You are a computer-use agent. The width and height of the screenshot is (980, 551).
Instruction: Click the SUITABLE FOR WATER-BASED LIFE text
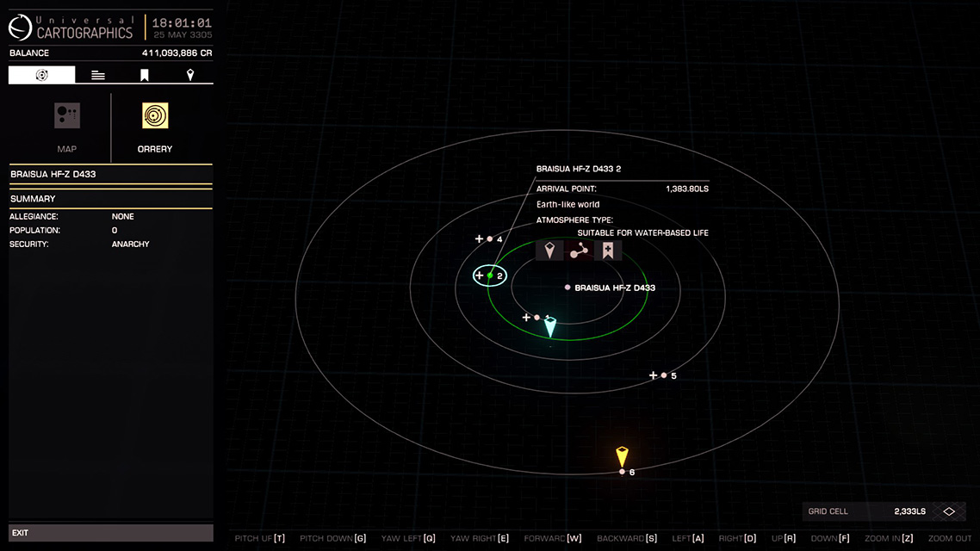pos(643,233)
